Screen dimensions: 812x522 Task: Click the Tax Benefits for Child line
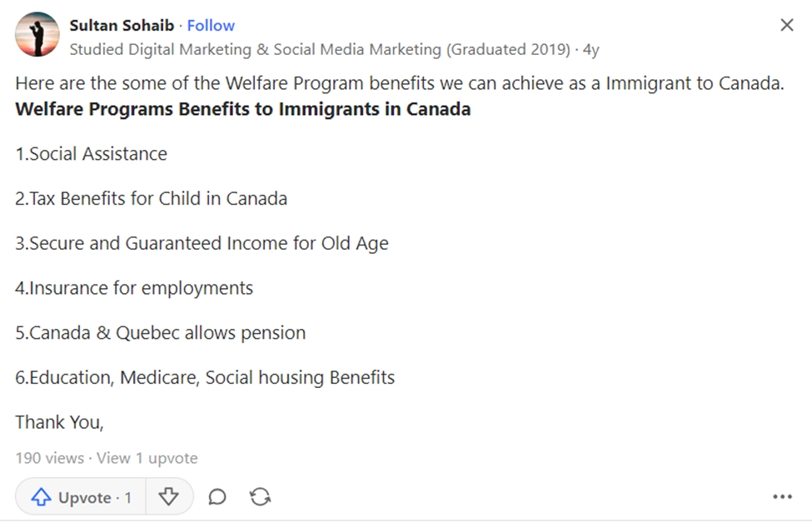(152, 198)
